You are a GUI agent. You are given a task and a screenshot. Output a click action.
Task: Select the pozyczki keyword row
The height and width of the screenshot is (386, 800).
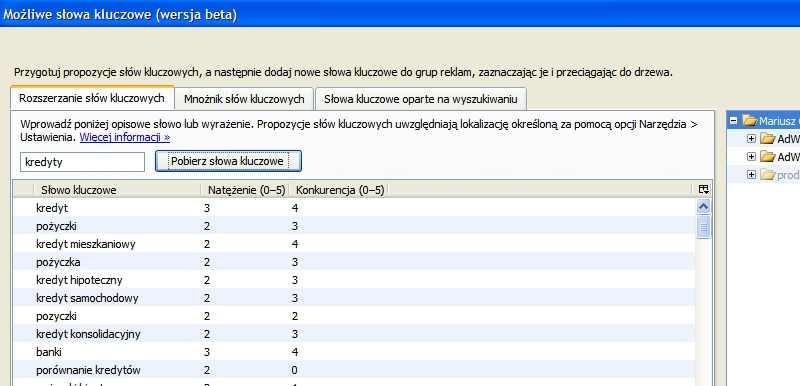click(353, 316)
